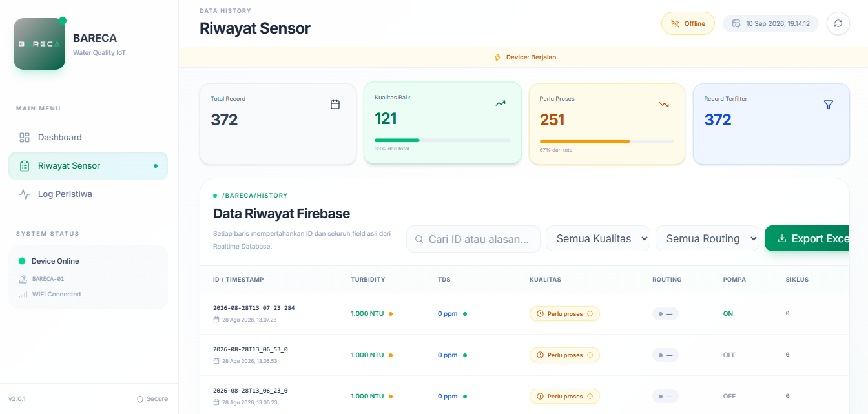The image size is (868, 414).
Task: Click the v2.0.1 version label
Action: coord(17,399)
